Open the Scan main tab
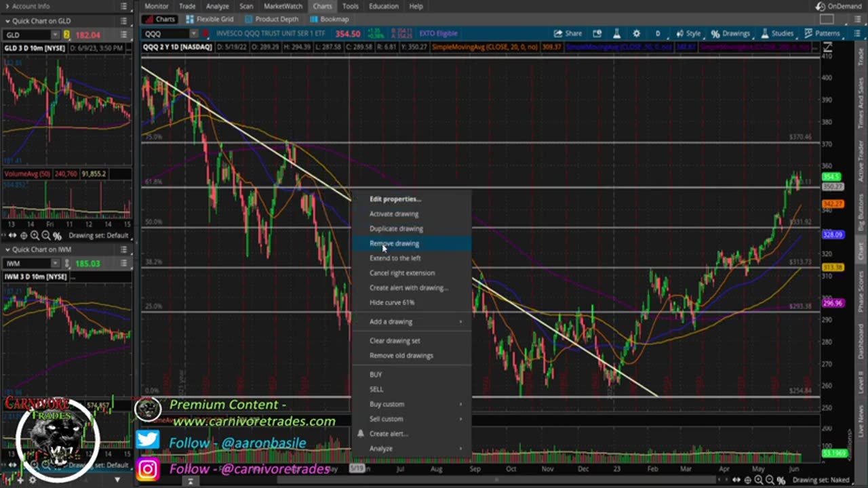 pyautogui.click(x=246, y=6)
